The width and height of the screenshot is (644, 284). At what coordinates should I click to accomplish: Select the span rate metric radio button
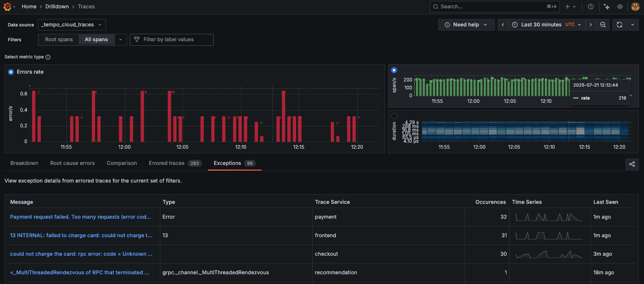tap(394, 70)
